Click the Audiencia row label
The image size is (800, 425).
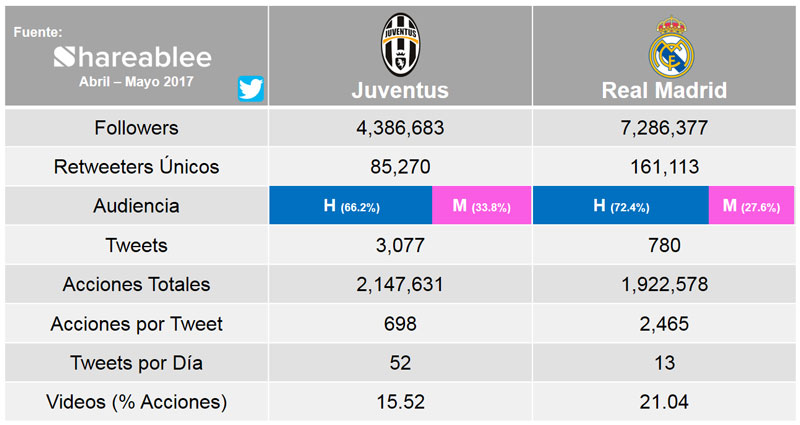136,206
